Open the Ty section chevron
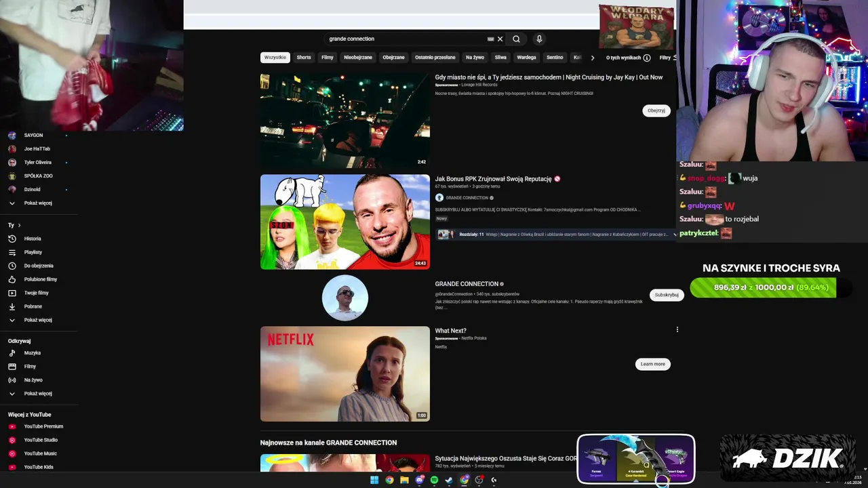Image resolution: width=868 pixels, height=488 pixels. (19, 225)
